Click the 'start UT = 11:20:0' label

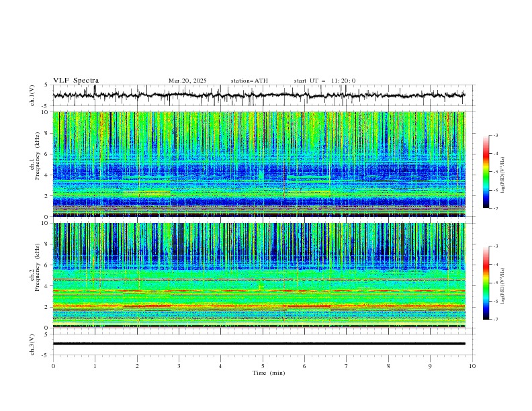coord(324,81)
